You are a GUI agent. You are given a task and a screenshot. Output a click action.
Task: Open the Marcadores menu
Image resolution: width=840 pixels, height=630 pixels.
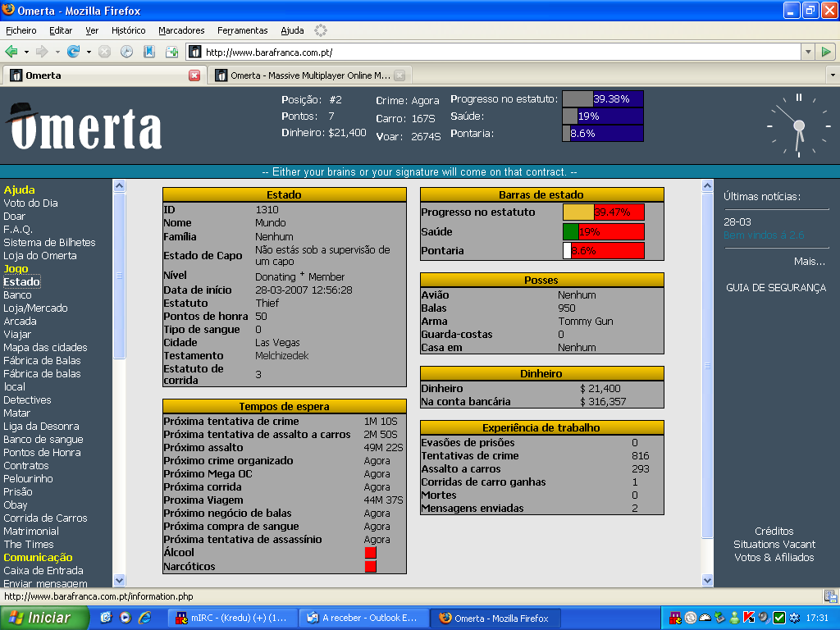[181, 30]
